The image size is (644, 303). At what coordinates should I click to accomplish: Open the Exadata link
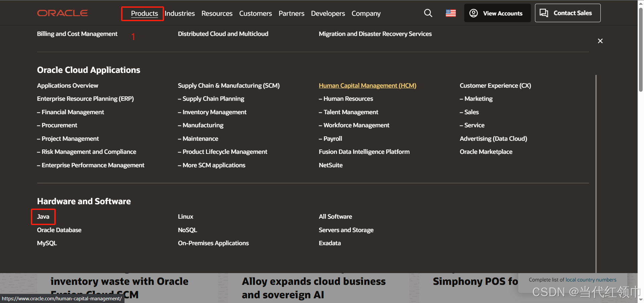pyautogui.click(x=330, y=243)
